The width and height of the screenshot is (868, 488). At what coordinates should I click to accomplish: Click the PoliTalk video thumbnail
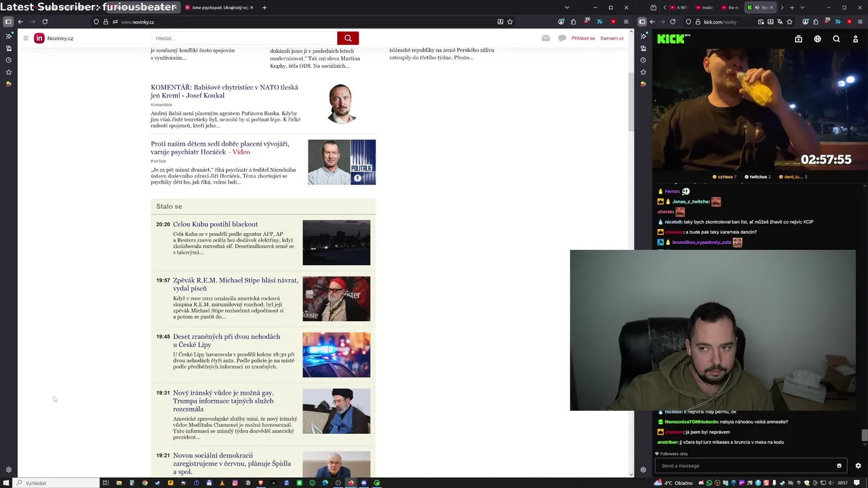coord(342,162)
